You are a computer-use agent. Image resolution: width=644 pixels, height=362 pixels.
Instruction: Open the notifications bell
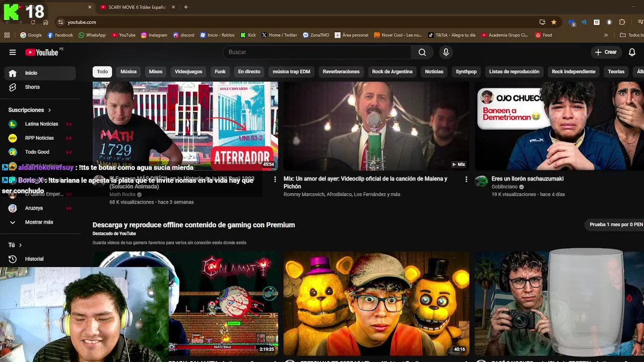(632, 52)
